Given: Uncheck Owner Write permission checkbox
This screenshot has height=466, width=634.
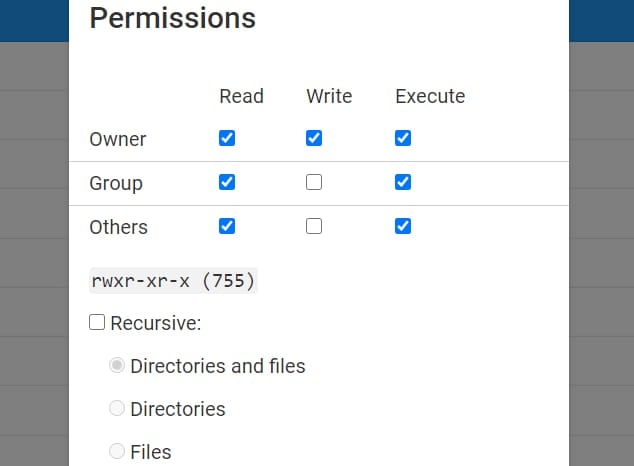Looking at the screenshot, I should (x=314, y=138).
